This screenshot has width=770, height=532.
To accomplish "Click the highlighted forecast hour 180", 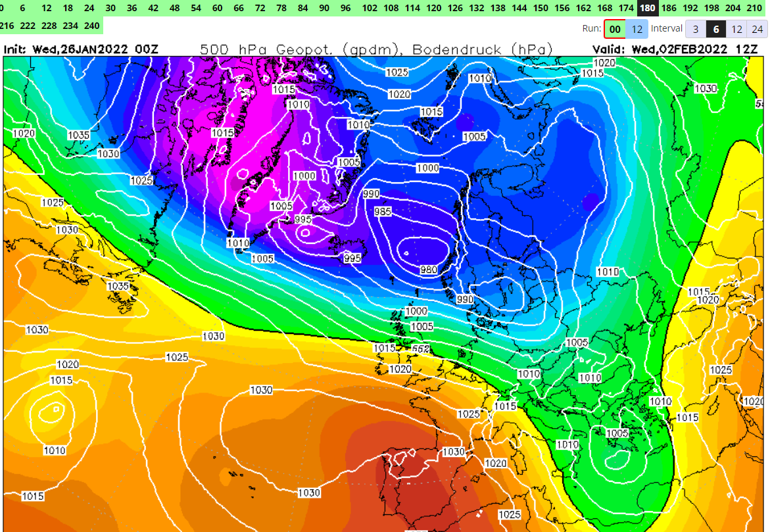I will tap(648, 8).
